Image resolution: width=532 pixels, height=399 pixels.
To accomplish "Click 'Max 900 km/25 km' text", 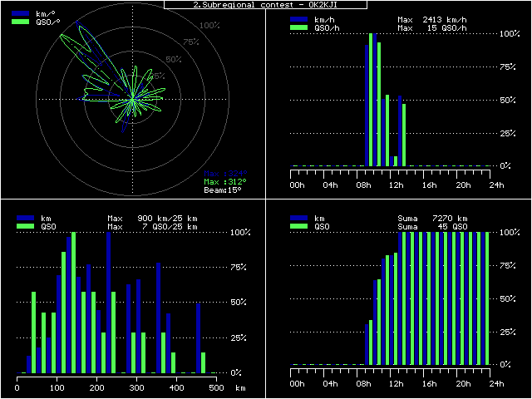I will pos(152,219).
